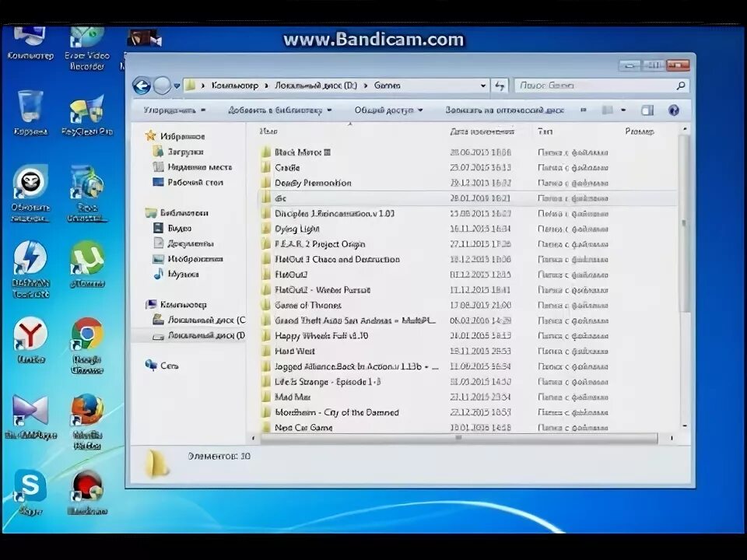
Task: Click the Explorer Back arrow button
Action: 142,86
